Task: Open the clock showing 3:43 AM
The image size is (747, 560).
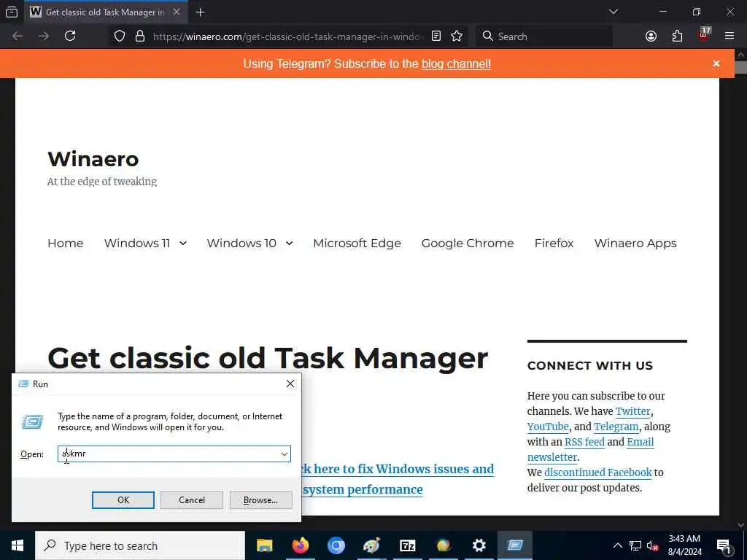Action: pos(684,545)
